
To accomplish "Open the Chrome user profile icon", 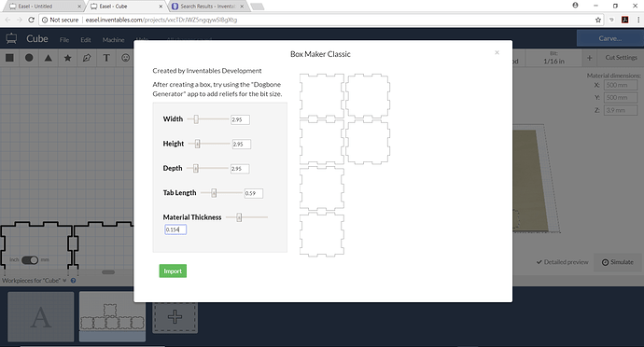I will click(x=576, y=6).
